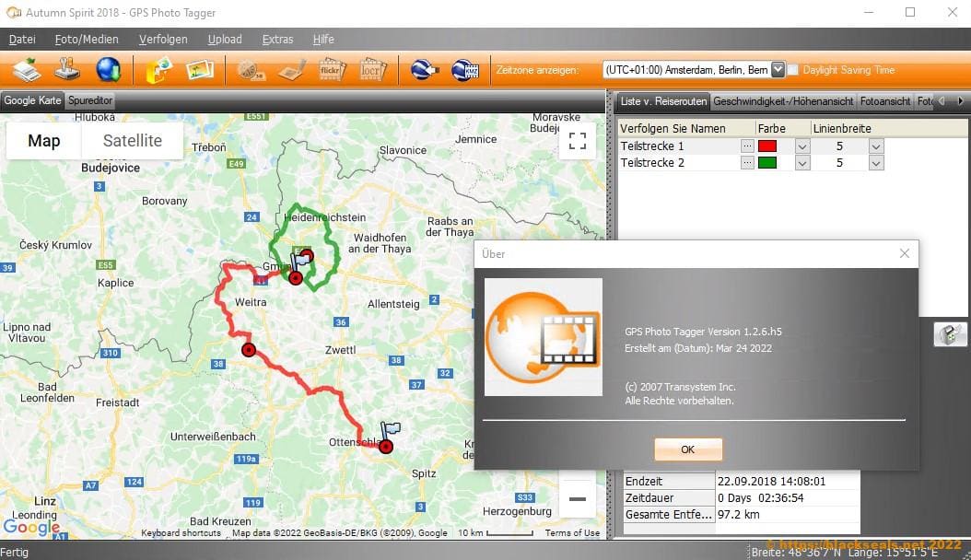Click the KMZ export icon
The width and height of the screenshot is (971, 560).
pyautogui.click(x=465, y=70)
